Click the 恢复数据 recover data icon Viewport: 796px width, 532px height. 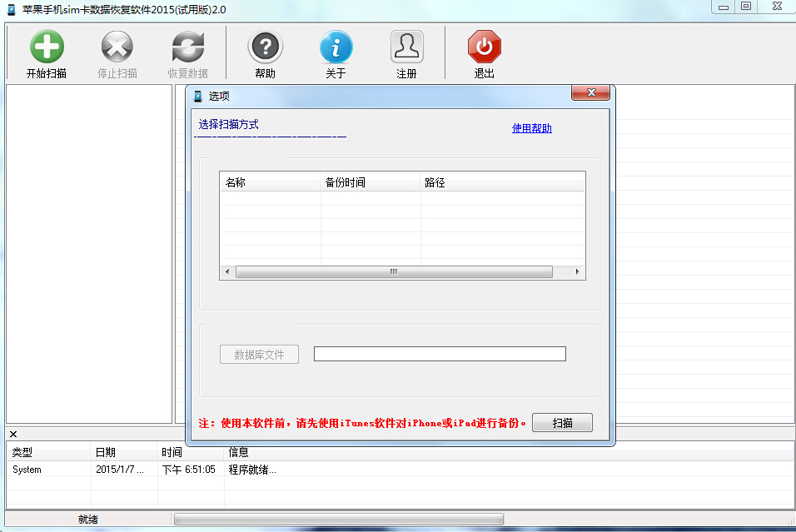(x=188, y=46)
